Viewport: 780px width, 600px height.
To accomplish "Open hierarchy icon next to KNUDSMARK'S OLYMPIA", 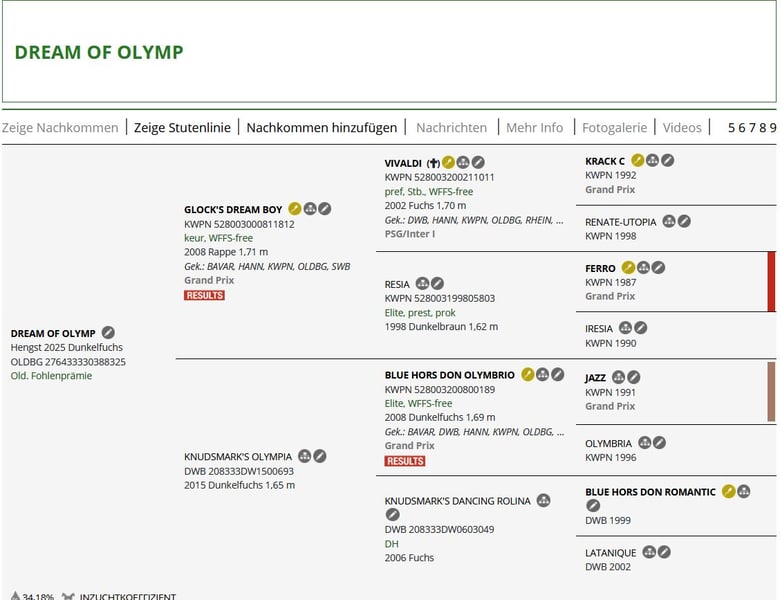I will tap(304, 456).
